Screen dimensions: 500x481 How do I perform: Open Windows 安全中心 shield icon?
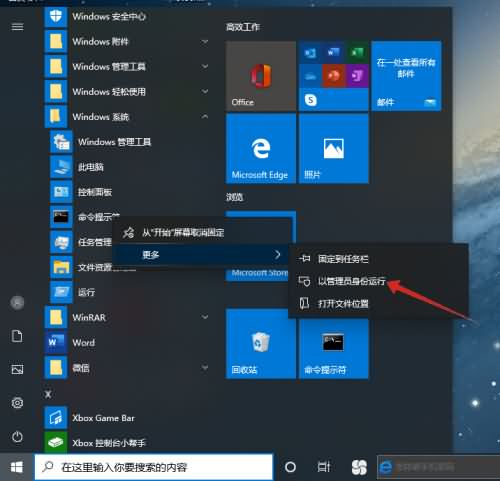56,16
